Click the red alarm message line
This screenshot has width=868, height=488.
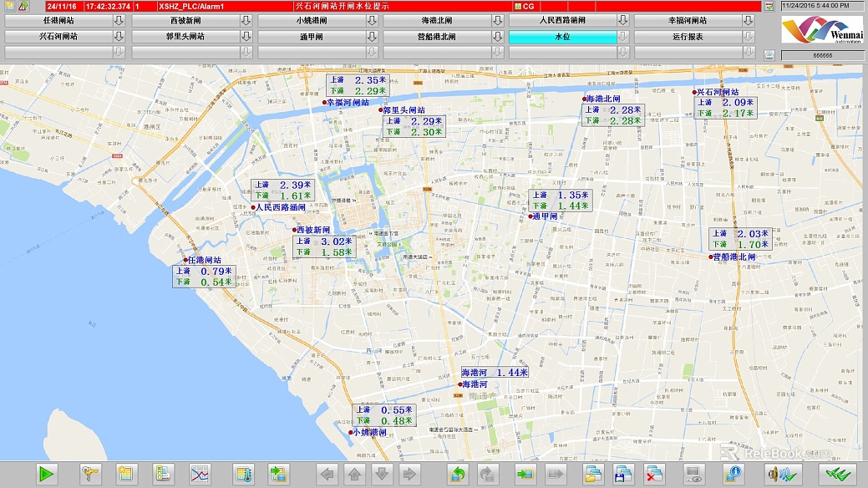[403, 6]
